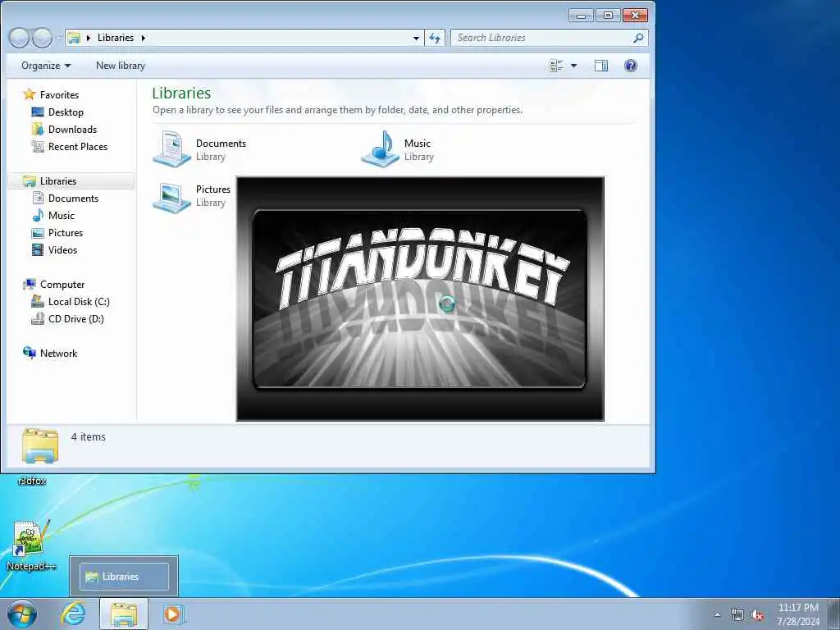Select Music under Libraries in sidebar

coord(61,216)
